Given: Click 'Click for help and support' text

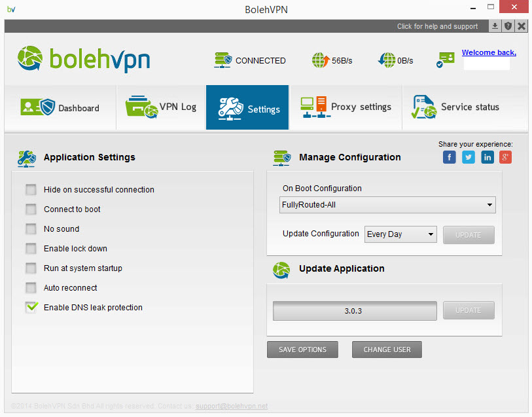Looking at the screenshot, I should (x=437, y=26).
